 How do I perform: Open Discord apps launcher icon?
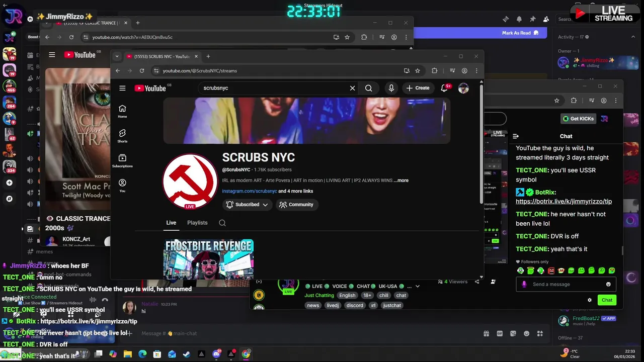(540, 333)
